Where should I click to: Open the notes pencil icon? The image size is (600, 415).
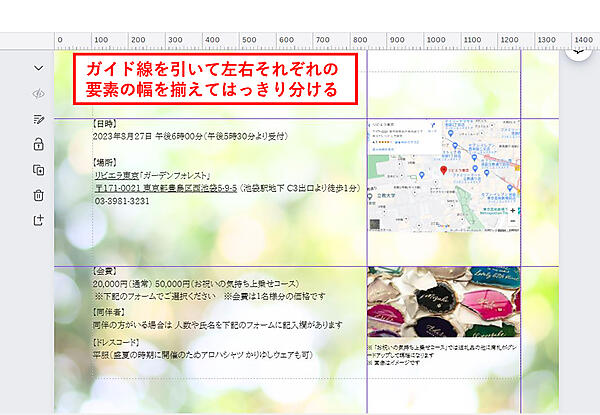[x=38, y=119]
